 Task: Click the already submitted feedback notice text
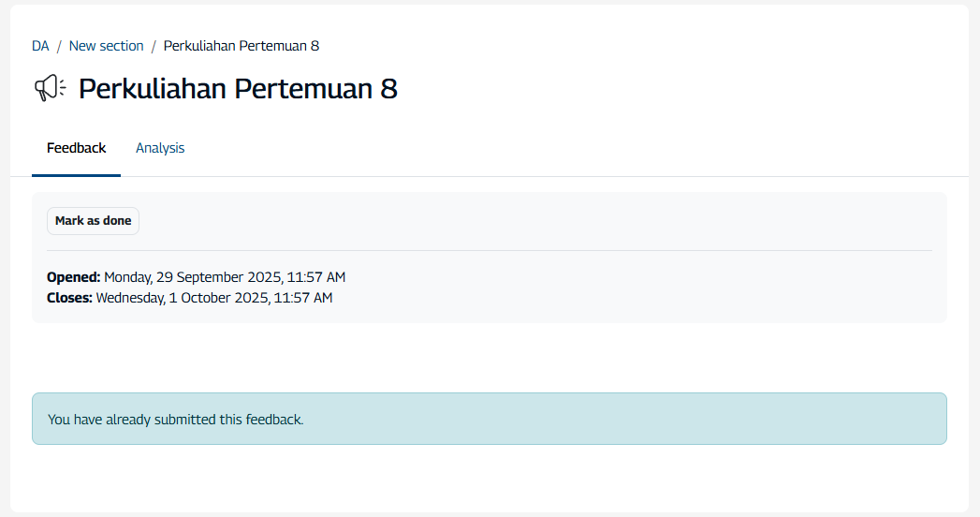click(x=175, y=420)
